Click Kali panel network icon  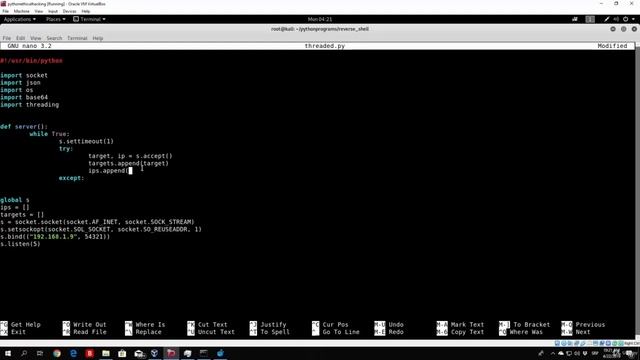tap(575, 19)
